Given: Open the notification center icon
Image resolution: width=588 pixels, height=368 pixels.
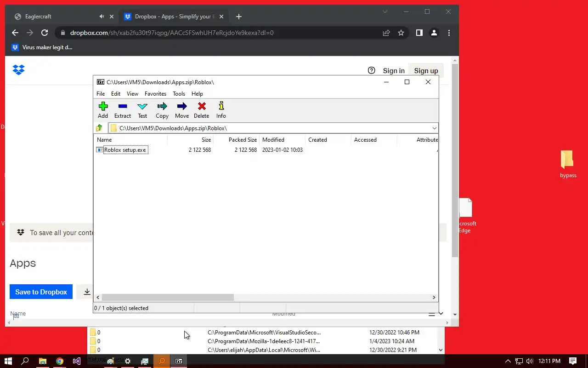Looking at the screenshot, I should (x=573, y=361).
